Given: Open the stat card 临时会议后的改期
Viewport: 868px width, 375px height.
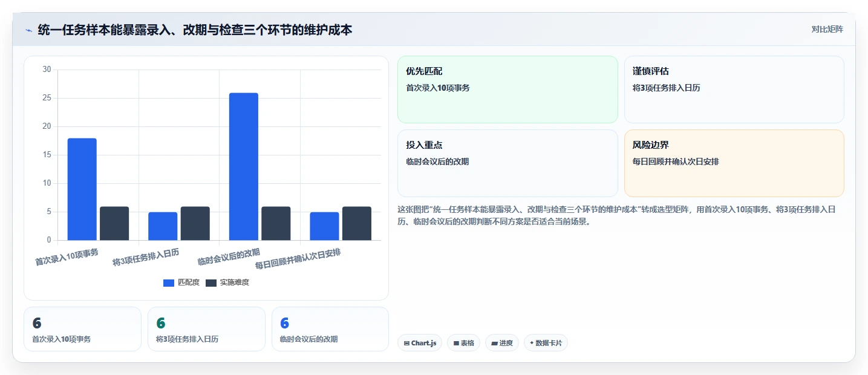Looking at the screenshot, I should (330, 329).
